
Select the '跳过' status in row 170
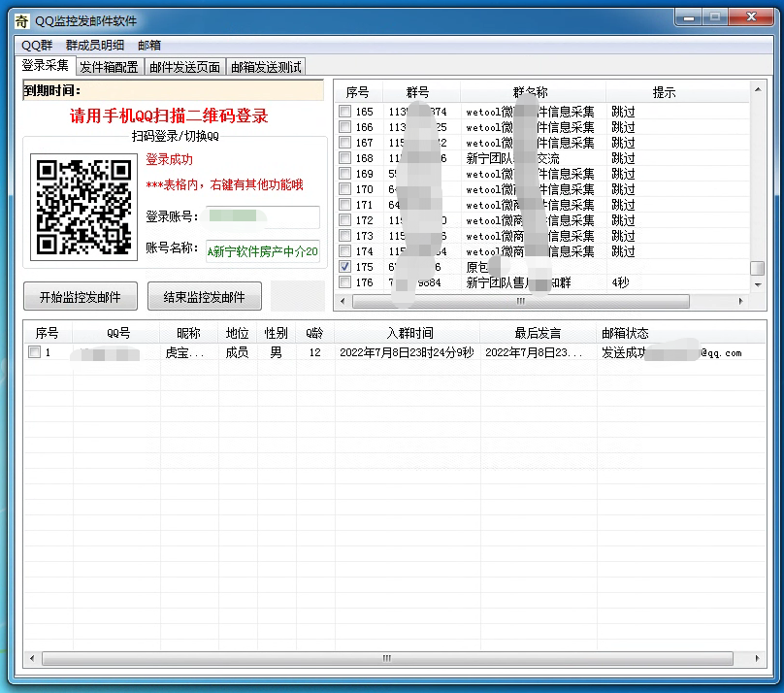click(x=624, y=189)
